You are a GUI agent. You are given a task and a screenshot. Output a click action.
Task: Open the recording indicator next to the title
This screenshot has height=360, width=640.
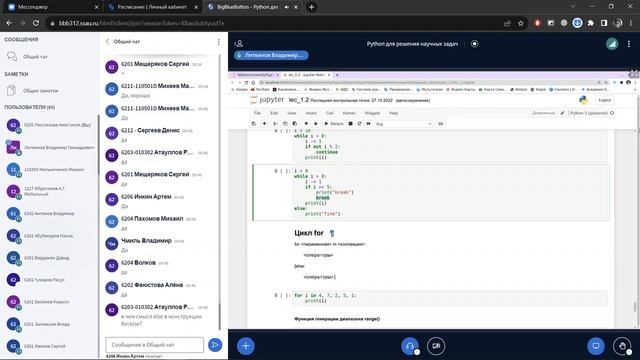coord(474,44)
